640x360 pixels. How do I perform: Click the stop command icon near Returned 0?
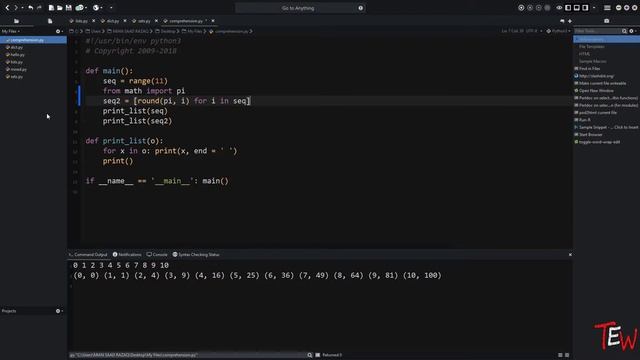318,355
